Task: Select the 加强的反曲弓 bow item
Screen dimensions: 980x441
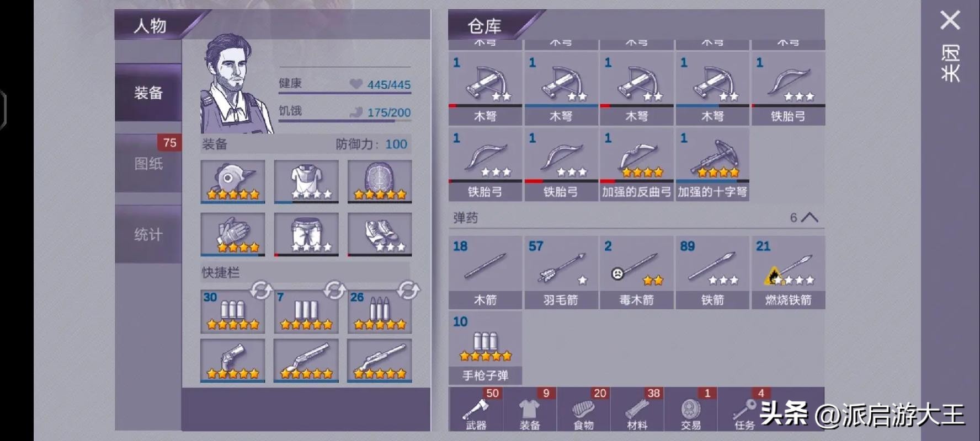Action: (636, 164)
